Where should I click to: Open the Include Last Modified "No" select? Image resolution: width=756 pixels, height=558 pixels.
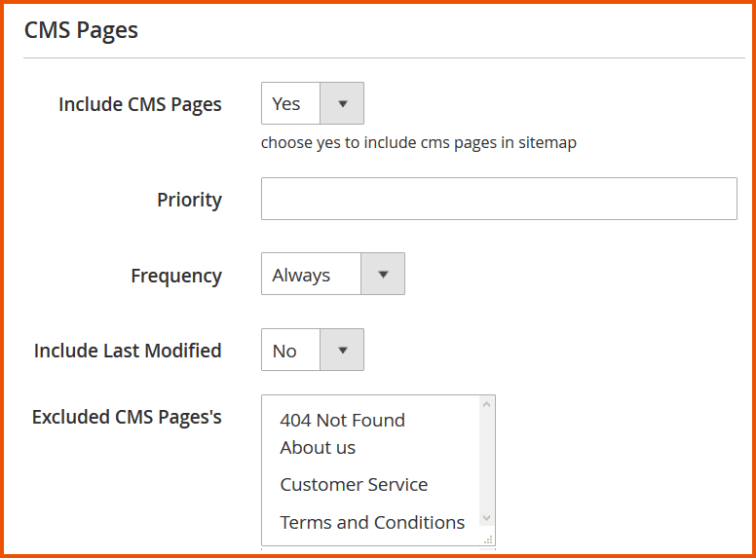pos(291,351)
